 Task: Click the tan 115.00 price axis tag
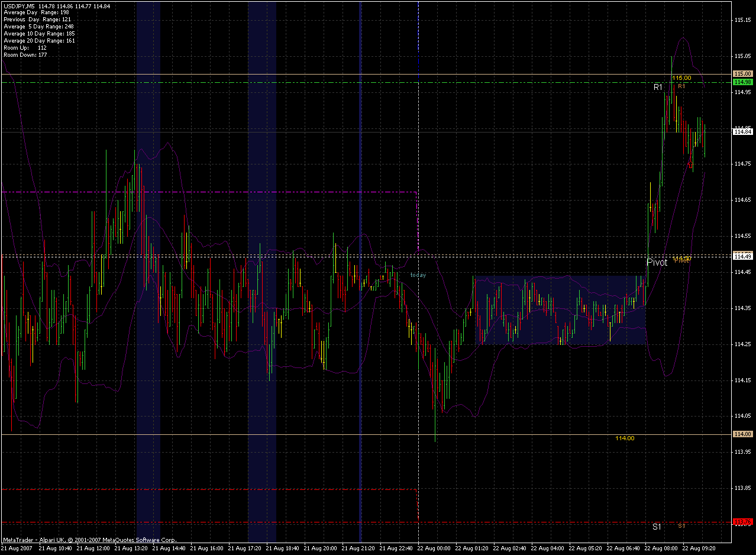pos(742,74)
